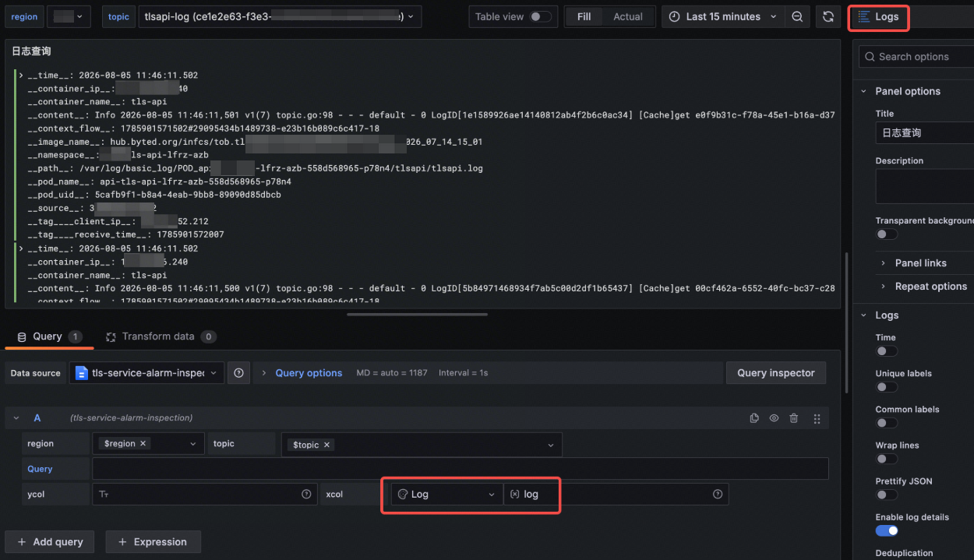The height and width of the screenshot is (560, 974).
Task: Collapse query A with its chevron
Action: click(x=16, y=418)
